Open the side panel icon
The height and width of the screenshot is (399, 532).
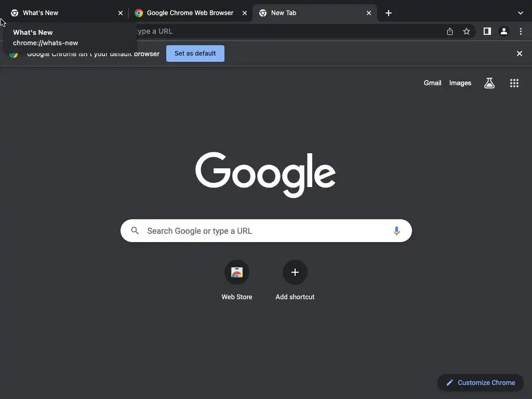[x=487, y=31]
